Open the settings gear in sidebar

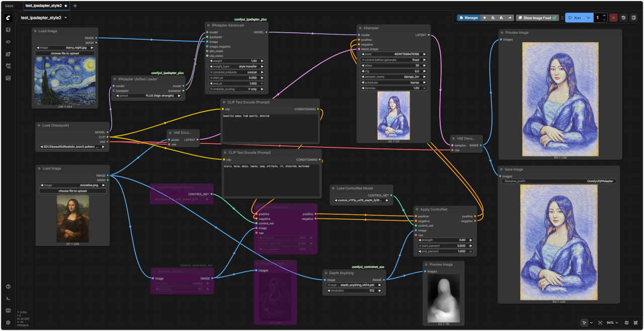click(x=8, y=322)
